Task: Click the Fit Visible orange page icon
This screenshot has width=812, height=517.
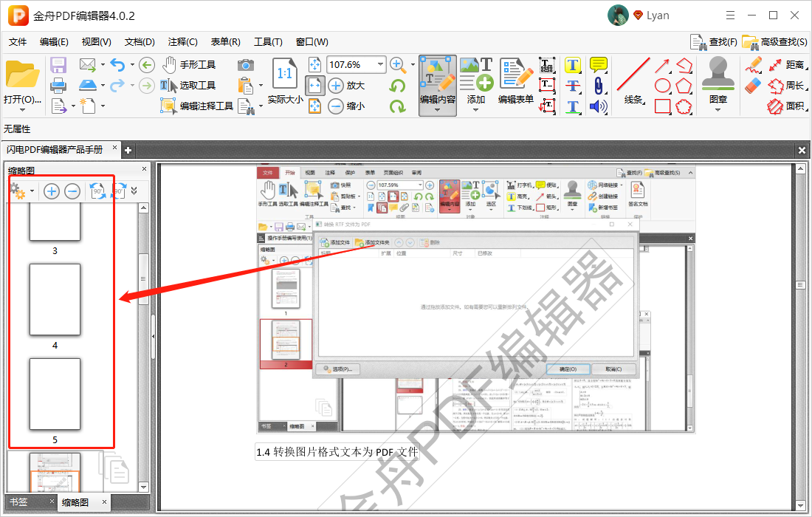Action: click(315, 106)
